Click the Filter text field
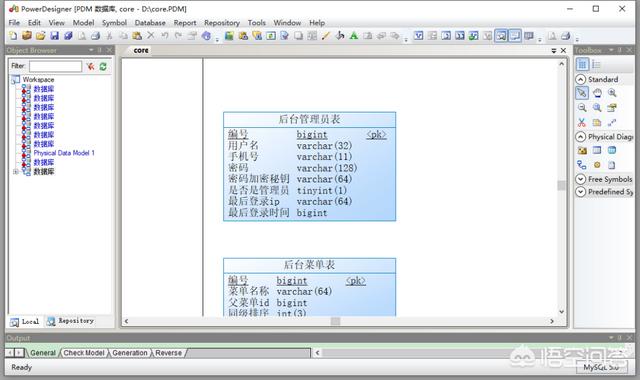Viewport: 640px width, 380px height. 55,66
